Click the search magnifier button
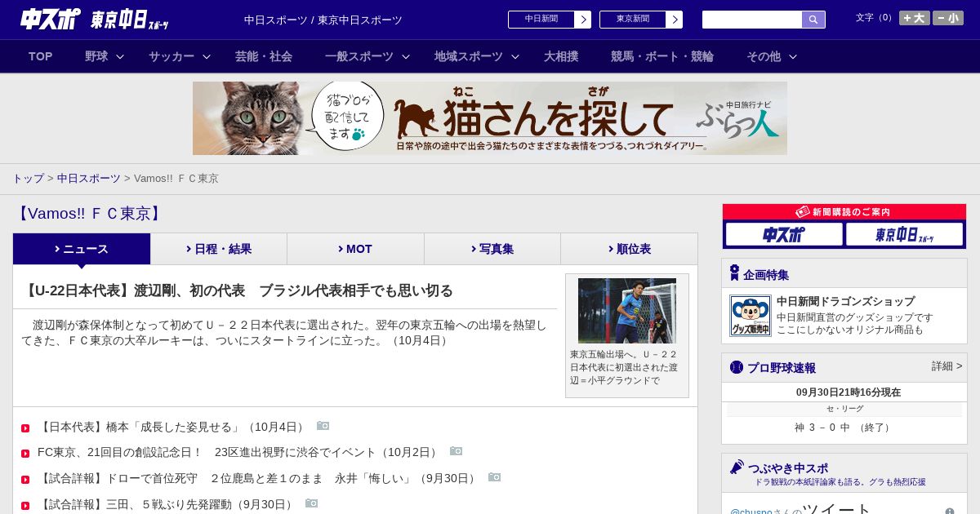Screen dimensions: 980x514 pyautogui.click(x=813, y=20)
